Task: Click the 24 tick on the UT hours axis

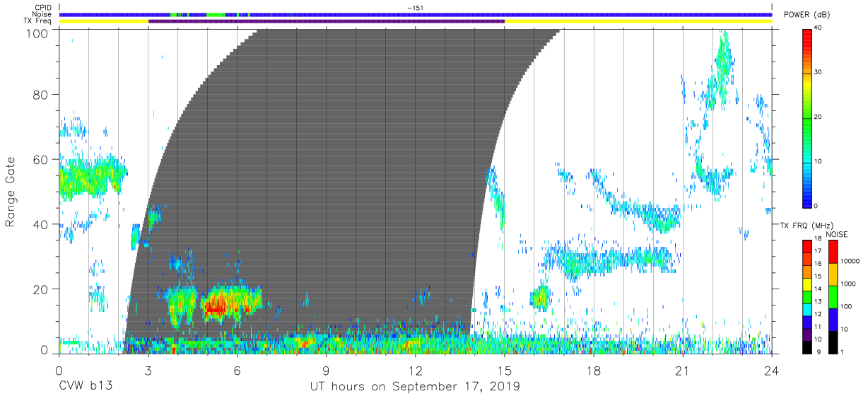Action: (772, 370)
